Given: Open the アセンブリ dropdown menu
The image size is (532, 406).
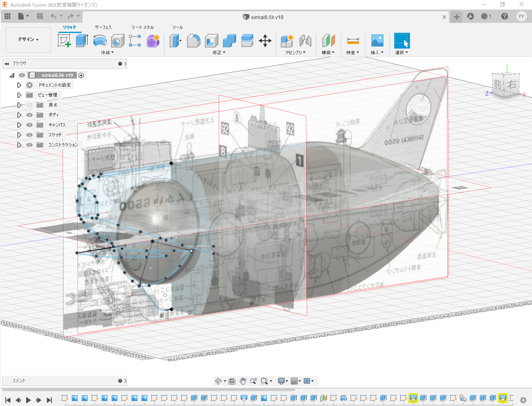Looking at the screenshot, I should (295, 53).
